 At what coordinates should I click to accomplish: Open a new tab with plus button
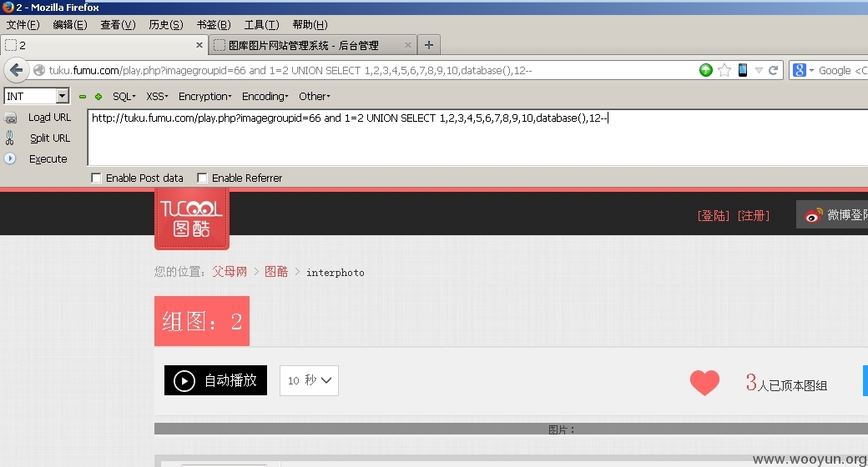pyautogui.click(x=429, y=45)
